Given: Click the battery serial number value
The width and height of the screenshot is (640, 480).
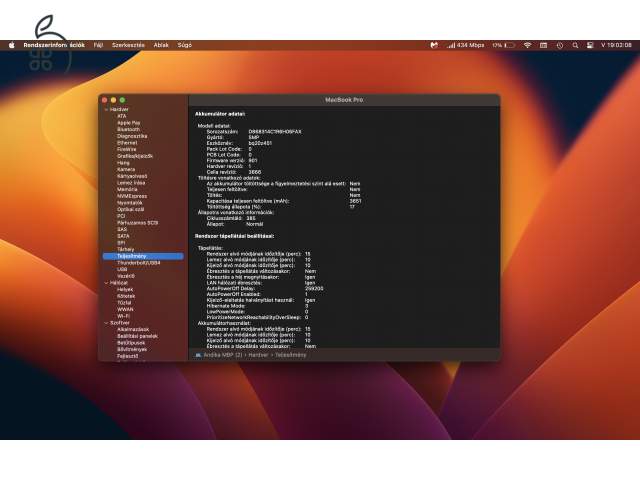Looking at the screenshot, I should tap(275, 132).
